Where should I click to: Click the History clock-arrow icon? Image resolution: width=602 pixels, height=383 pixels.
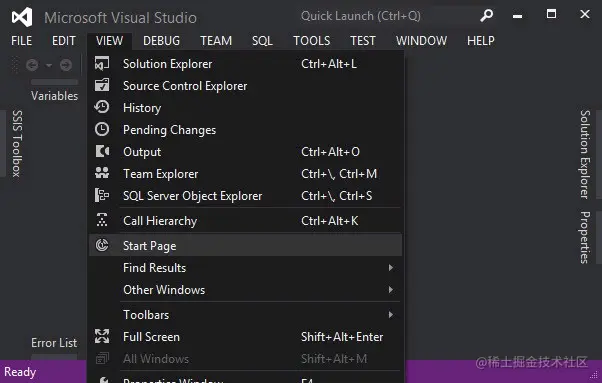point(102,107)
